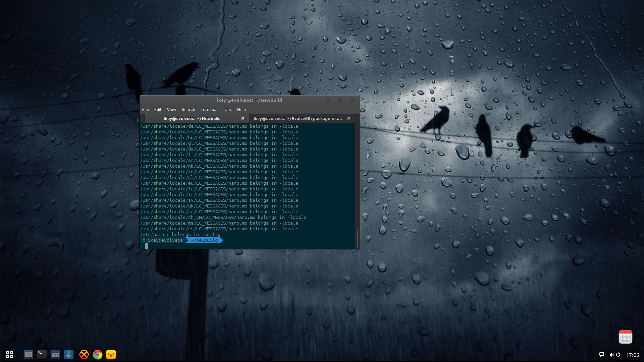Click the locale/de nano.mo output line
Screen dimensions: 644x362
pos(219,126)
